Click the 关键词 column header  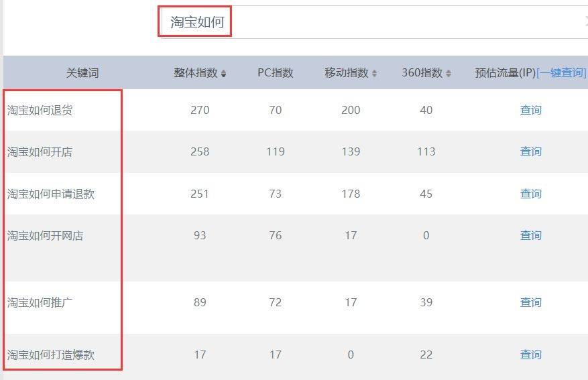point(82,72)
